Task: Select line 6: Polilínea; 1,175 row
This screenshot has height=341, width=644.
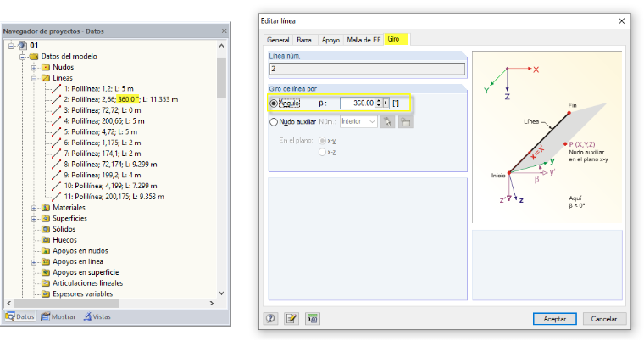Action: click(x=97, y=143)
